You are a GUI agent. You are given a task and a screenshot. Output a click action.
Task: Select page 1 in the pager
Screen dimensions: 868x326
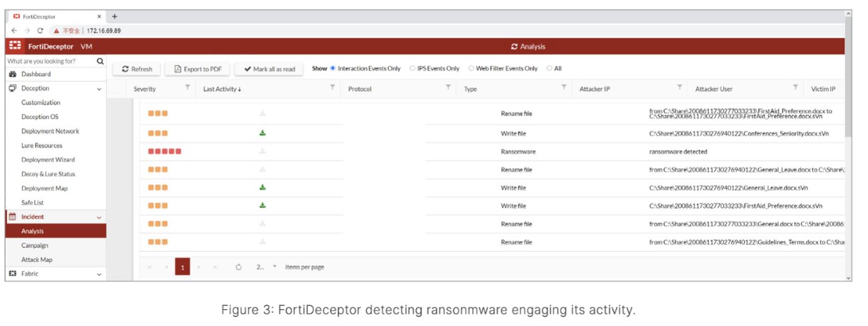[x=183, y=267]
